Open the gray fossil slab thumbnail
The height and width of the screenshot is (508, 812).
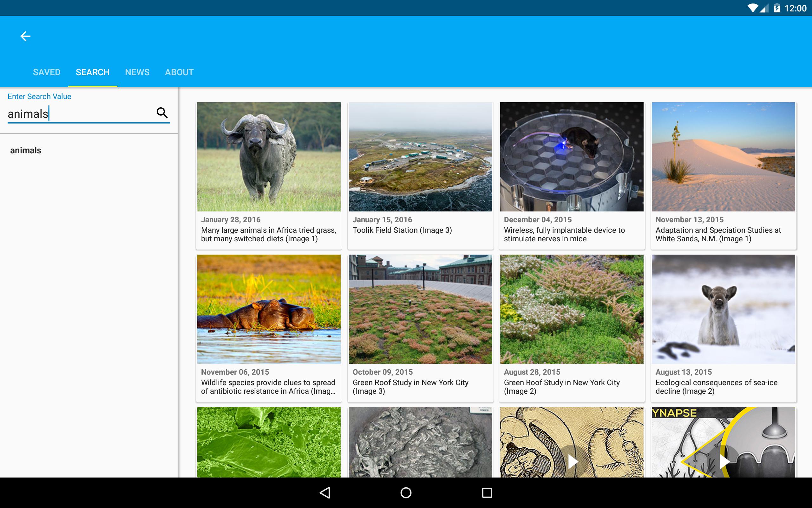tap(420, 442)
